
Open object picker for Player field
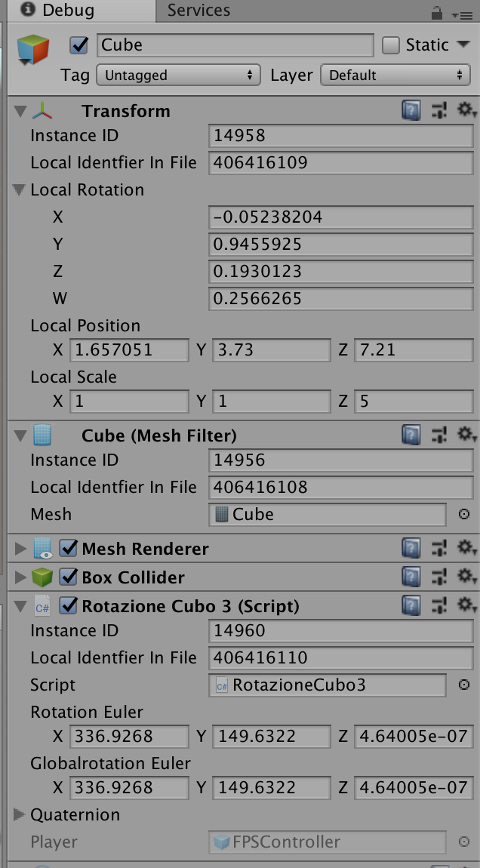click(464, 842)
